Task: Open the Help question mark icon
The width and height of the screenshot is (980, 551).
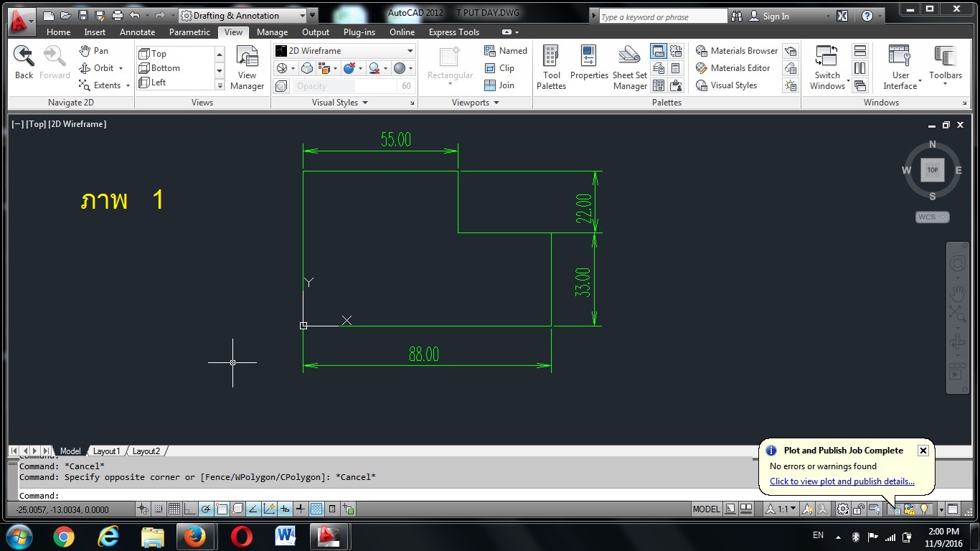Action: click(867, 16)
